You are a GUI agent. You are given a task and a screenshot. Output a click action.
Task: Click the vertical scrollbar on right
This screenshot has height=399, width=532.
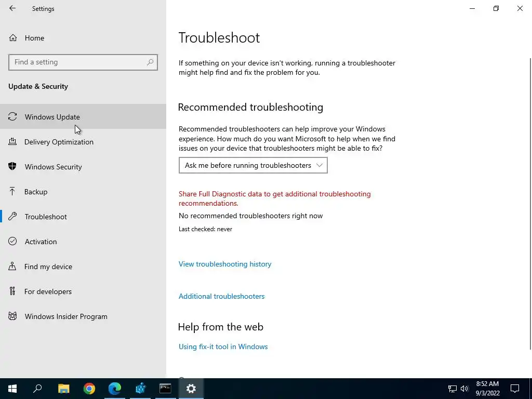click(x=530, y=204)
